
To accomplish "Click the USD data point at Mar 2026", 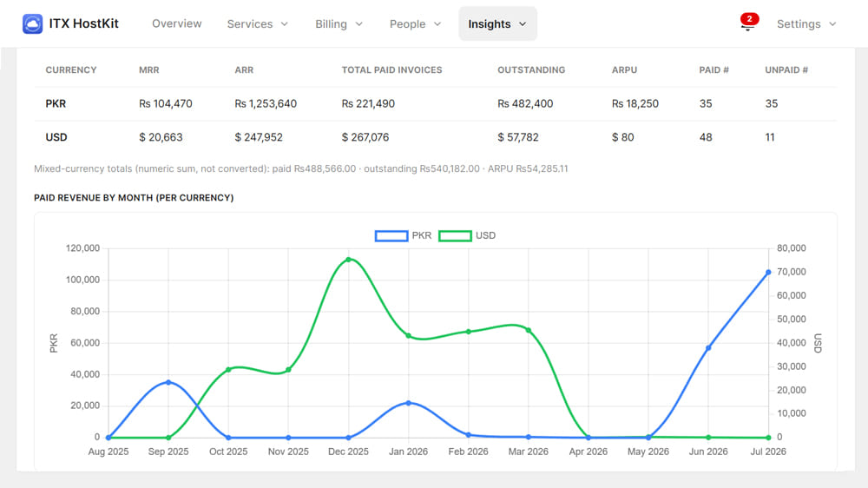I will [528, 330].
